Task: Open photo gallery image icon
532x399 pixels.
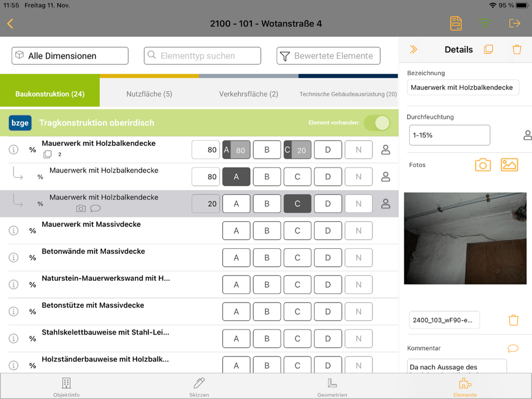Action: coord(509,165)
